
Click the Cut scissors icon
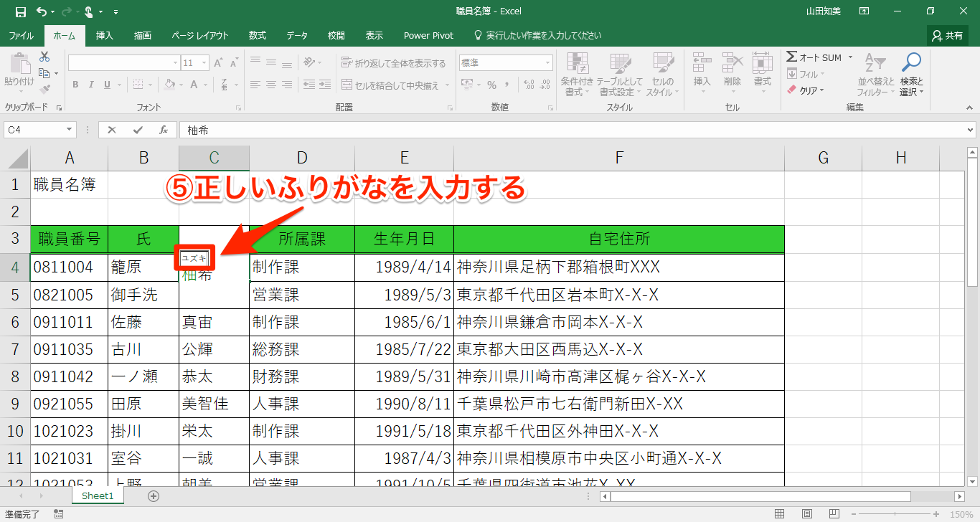point(44,57)
